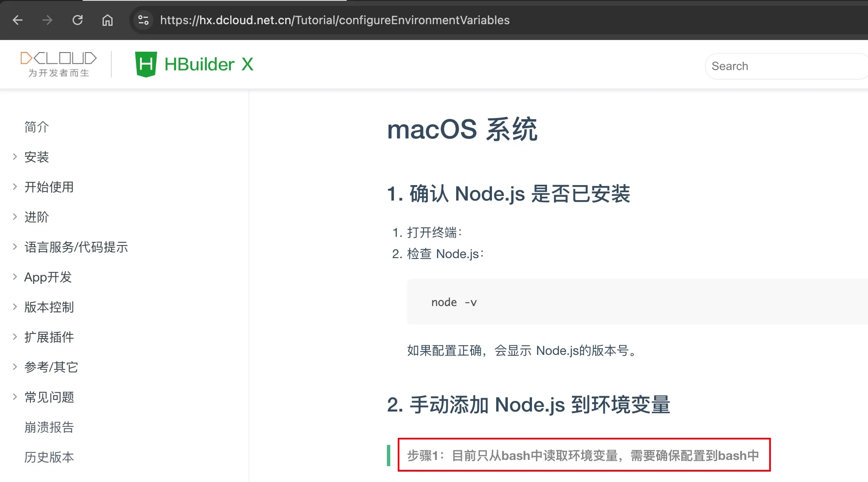The image size is (868, 482).
Task: Click the HBuilder X logo
Action: click(194, 64)
